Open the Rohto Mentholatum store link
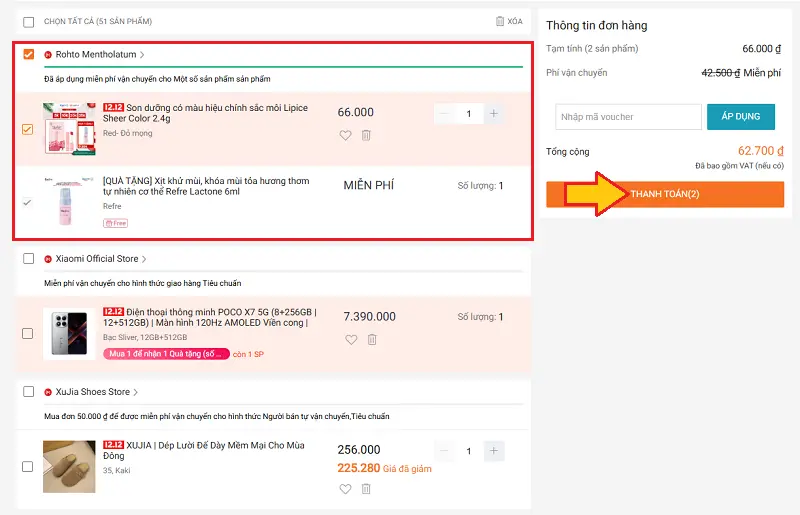 click(x=96, y=55)
